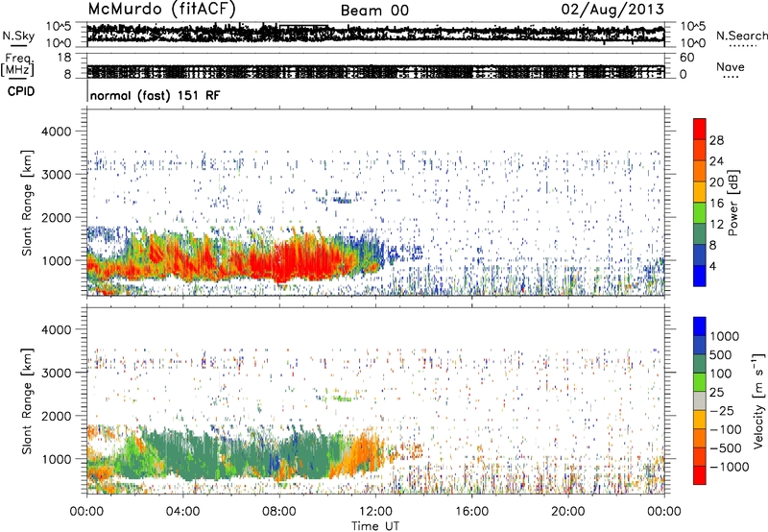
Task: Pick the velocity segment between 500 and 1000
Action: pos(700,345)
